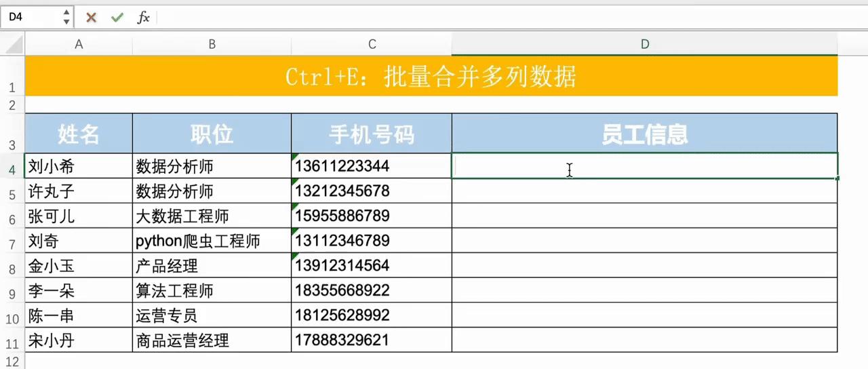
Task: Select phone number 17888329621
Action: pos(372,340)
